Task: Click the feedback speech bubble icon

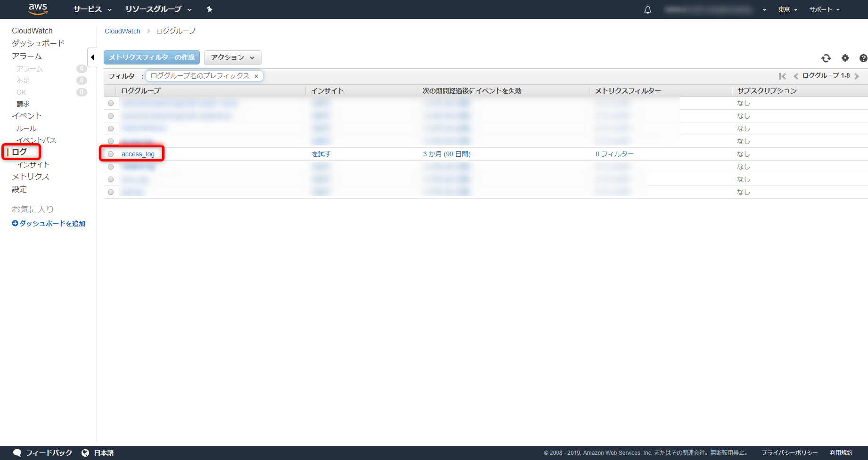Action: (17, 453)
